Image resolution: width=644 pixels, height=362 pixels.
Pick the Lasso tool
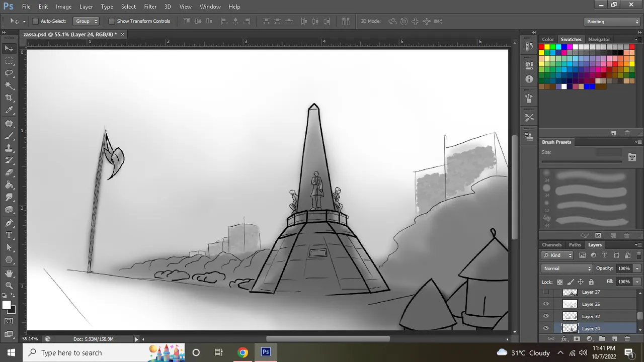pyautogui.click(x=9, y=73)
